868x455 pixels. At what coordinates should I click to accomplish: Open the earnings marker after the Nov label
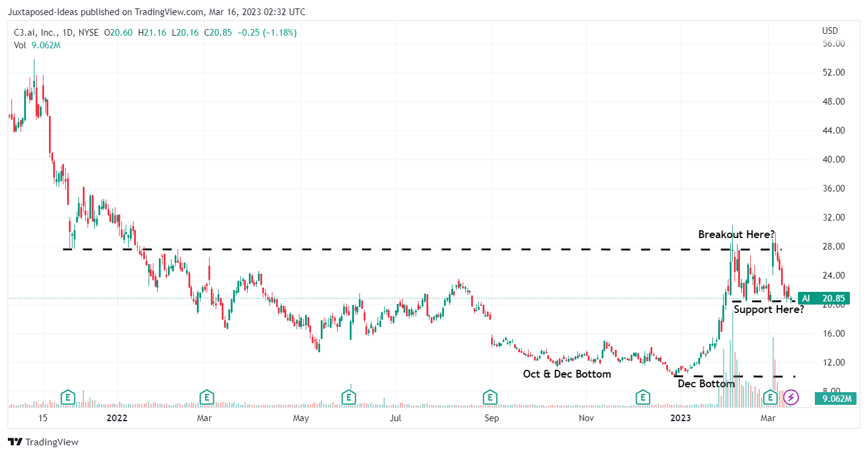(x=643, y=398)
